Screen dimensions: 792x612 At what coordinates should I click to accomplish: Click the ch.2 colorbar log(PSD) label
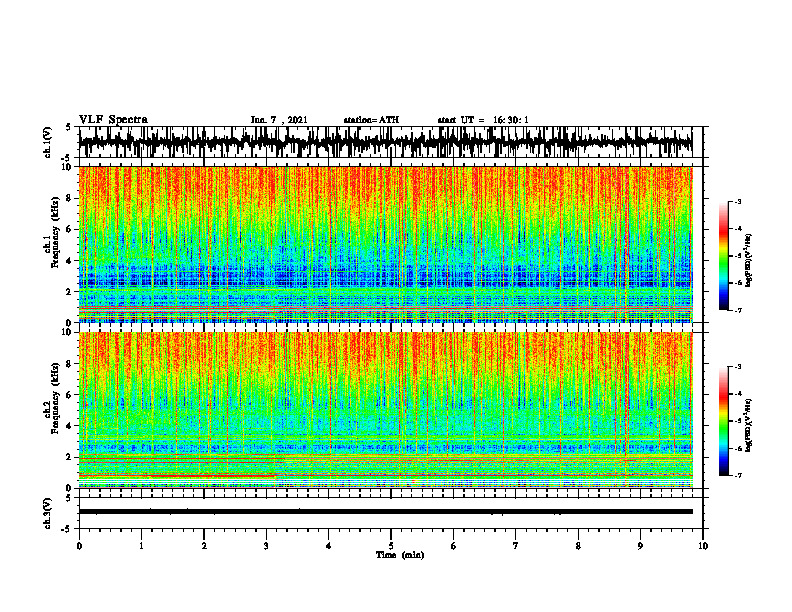pos(749,424)
